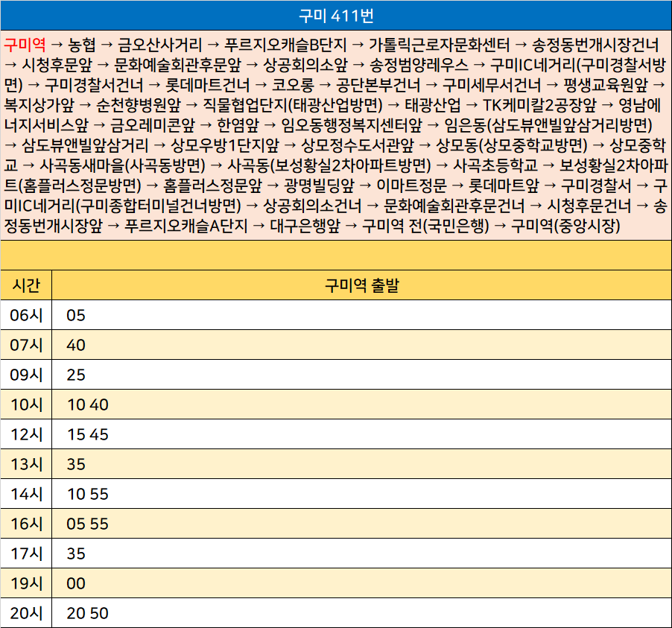The height and width of the screenshot is (628, 672).
Task: Click the '이마트정문' stop name
Action: click(x=411, y=185)
